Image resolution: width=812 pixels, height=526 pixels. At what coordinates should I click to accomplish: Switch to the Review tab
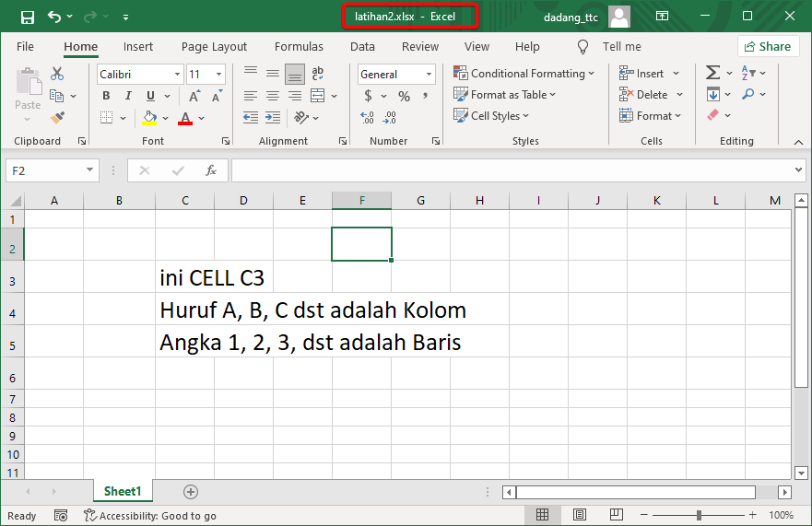420,47
